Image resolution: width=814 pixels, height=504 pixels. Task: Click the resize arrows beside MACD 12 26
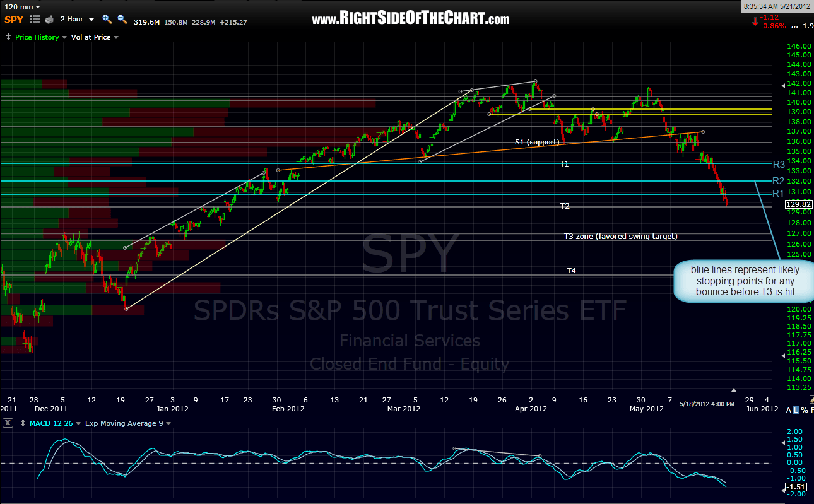[x=23, y=423]
